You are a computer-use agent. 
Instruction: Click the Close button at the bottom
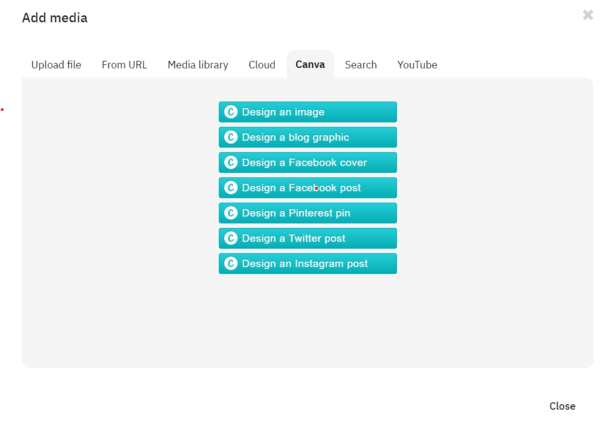(562, 406)
